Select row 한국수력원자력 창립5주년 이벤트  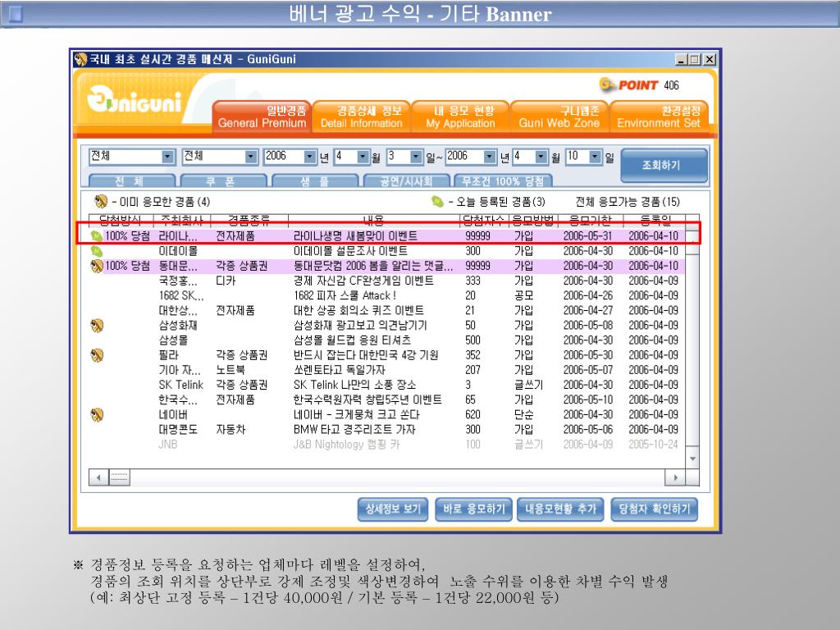click(x=387, y=399)
